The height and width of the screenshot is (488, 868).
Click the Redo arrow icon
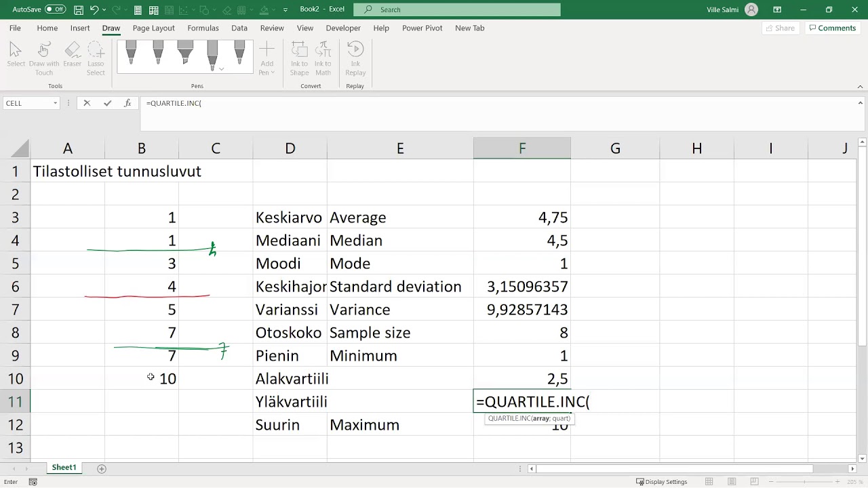(x=116, y=9)
